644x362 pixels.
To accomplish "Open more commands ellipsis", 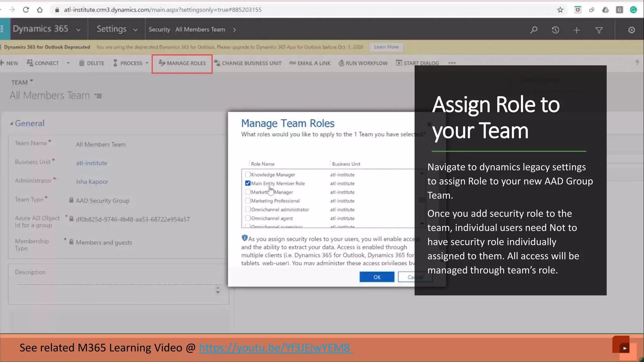I will 452,63.
